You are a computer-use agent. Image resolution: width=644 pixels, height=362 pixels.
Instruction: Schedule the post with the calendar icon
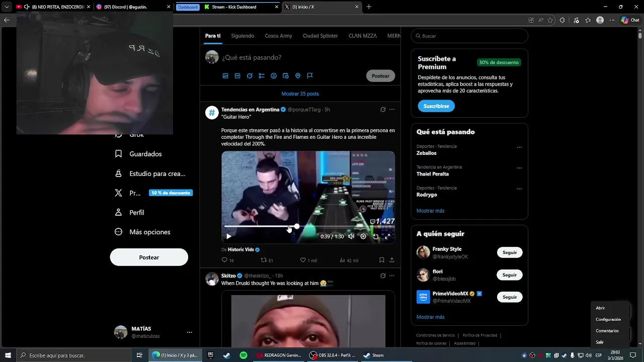(286, 76)
